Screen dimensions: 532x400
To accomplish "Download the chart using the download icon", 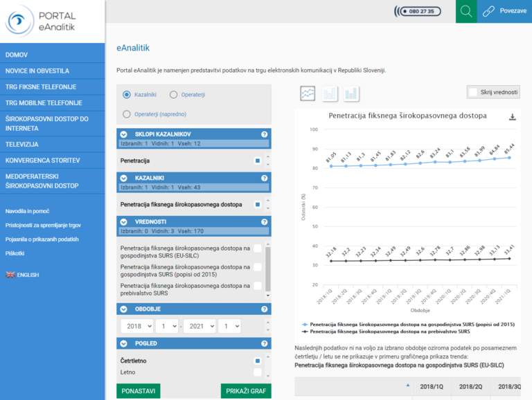I will point(513,117).
